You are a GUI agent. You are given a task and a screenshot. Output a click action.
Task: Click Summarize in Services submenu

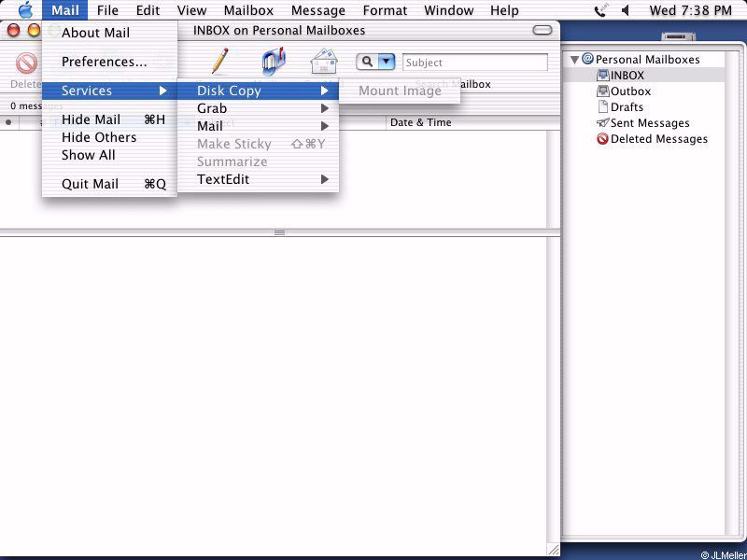coord(258,161)
